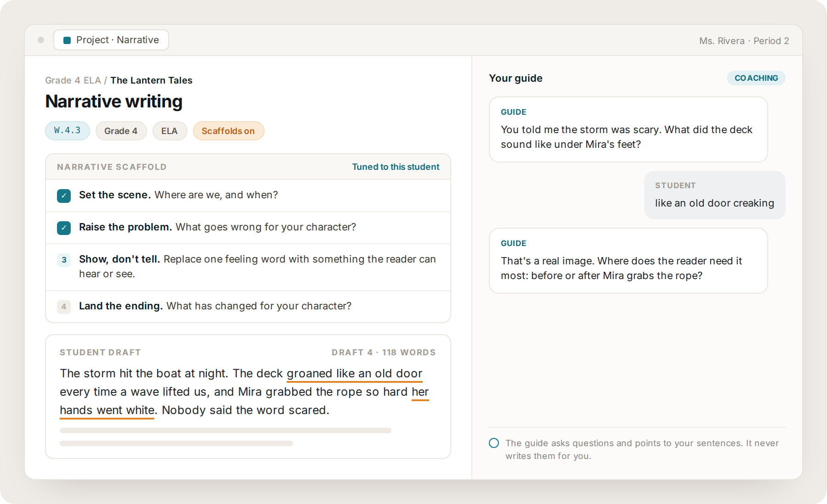Click step 4 number badge
The width and height of the screenshot is (827, 504).
click(x=64, y=307)
